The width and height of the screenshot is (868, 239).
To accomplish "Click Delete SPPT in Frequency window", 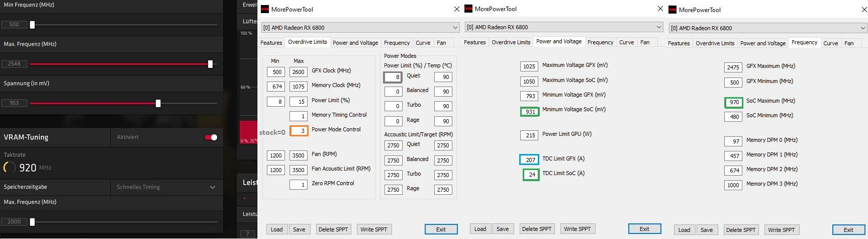I will 741,230.
